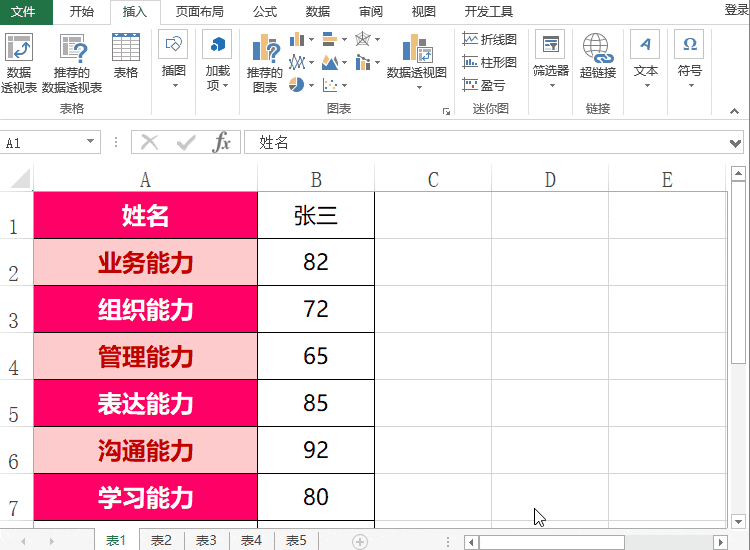The width and height of the screenshot is (750, 550).
Task: Add a new sheet with plus button
Action: coord(360,541)
